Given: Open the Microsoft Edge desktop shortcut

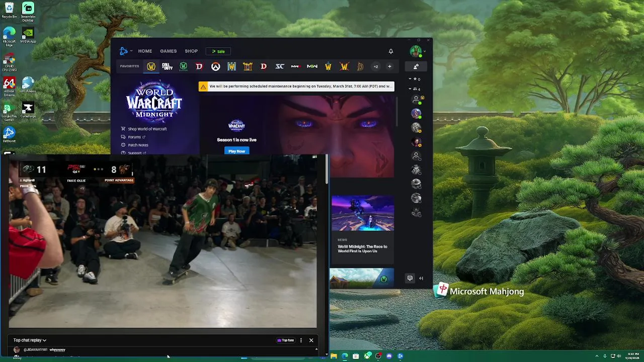Looking at the screenshot, I should 9,37.
